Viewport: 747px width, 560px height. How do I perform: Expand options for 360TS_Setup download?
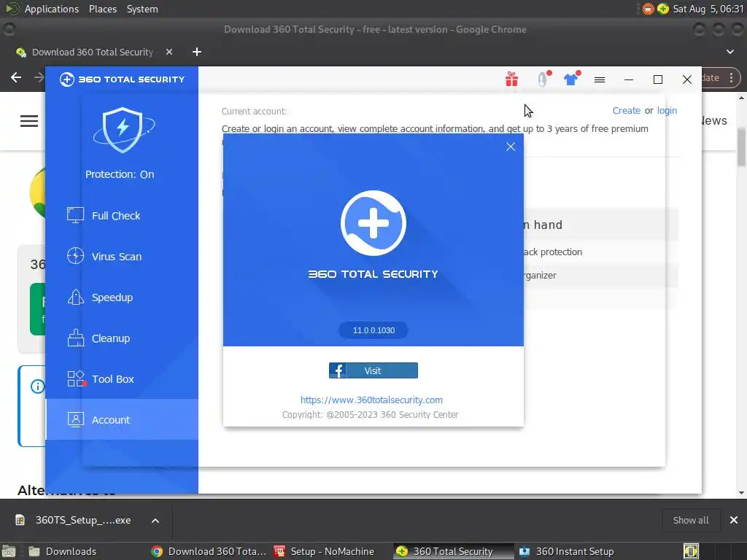tap(155, 521)
